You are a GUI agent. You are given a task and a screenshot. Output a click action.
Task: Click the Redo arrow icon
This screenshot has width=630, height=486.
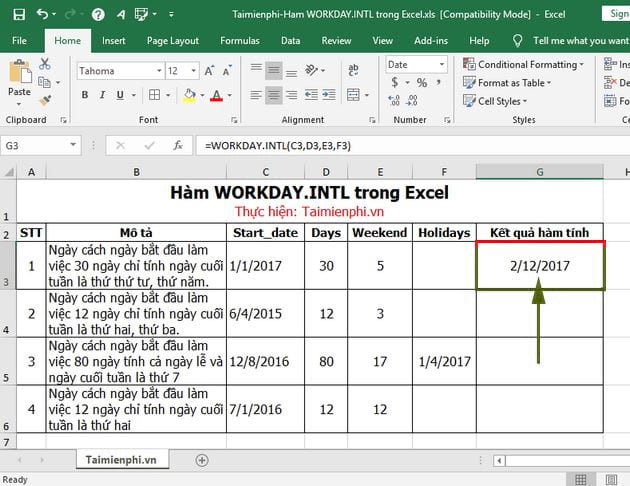[x=70, y=14]
